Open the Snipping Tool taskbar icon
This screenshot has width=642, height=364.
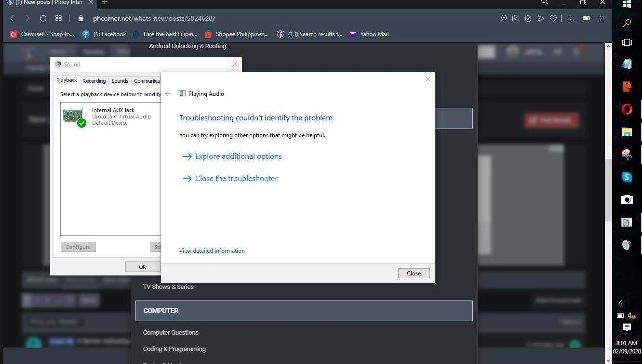tap(627, 155)
